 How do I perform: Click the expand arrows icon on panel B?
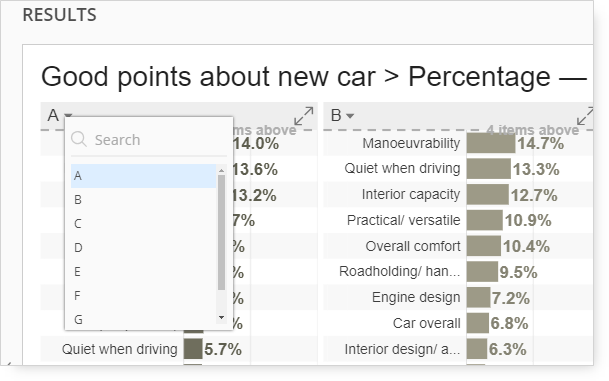[x=585, y=116]
